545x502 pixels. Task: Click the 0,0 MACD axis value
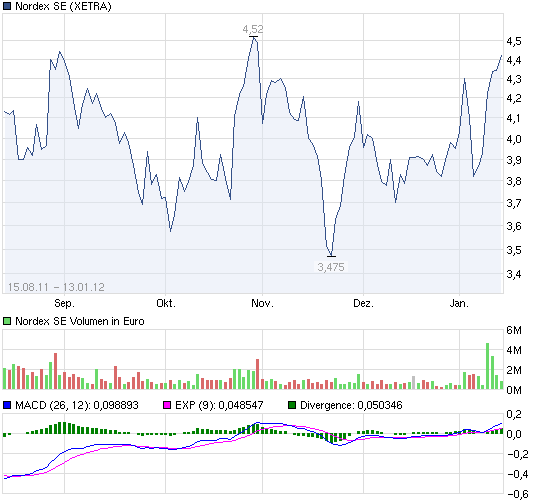(514, 434)
